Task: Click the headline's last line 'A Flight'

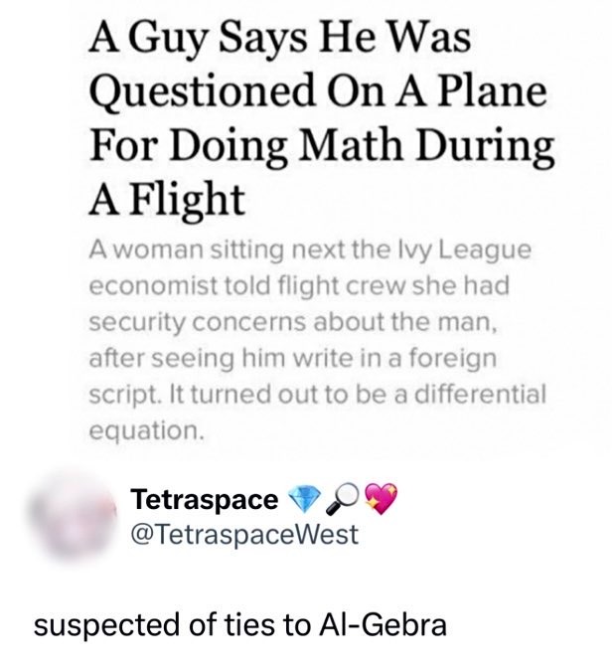Action: 167,200
